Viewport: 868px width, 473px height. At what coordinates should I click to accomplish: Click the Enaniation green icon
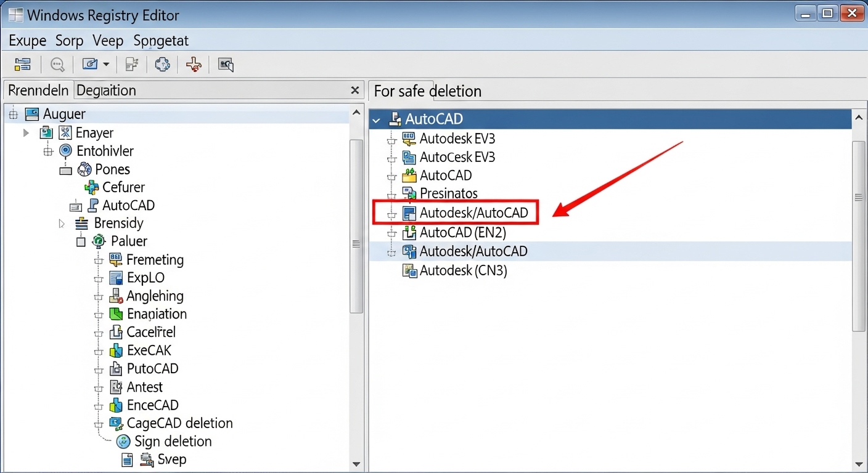pos(116,314)
